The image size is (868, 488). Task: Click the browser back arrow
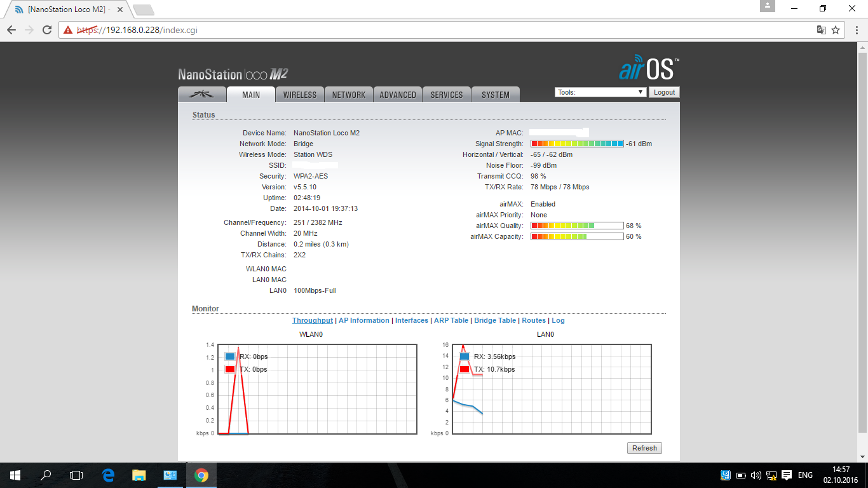11,30
